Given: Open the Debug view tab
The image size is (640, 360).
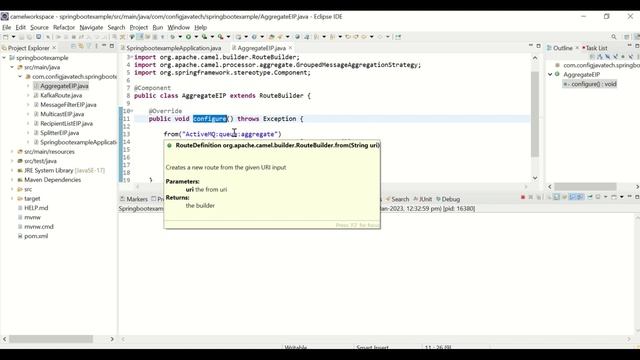Looking at the screenshot, I should pyautogui.click(x=448, y=199).
